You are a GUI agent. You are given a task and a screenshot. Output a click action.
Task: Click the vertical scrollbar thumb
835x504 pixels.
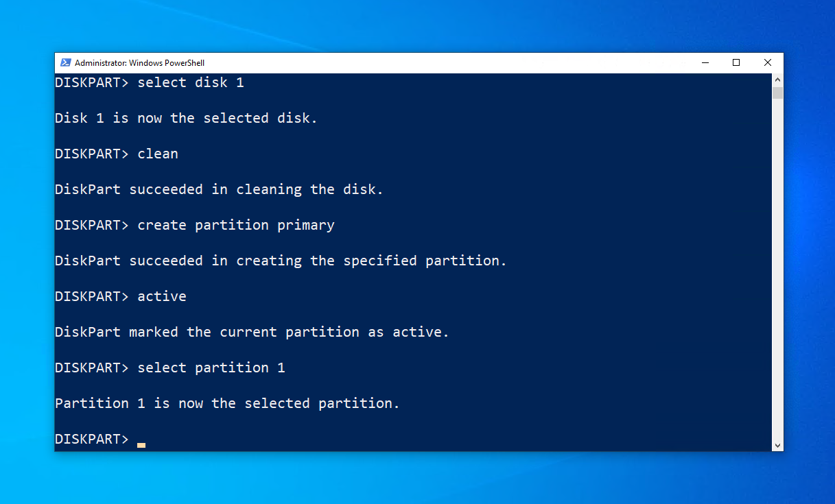coord(777,93)
